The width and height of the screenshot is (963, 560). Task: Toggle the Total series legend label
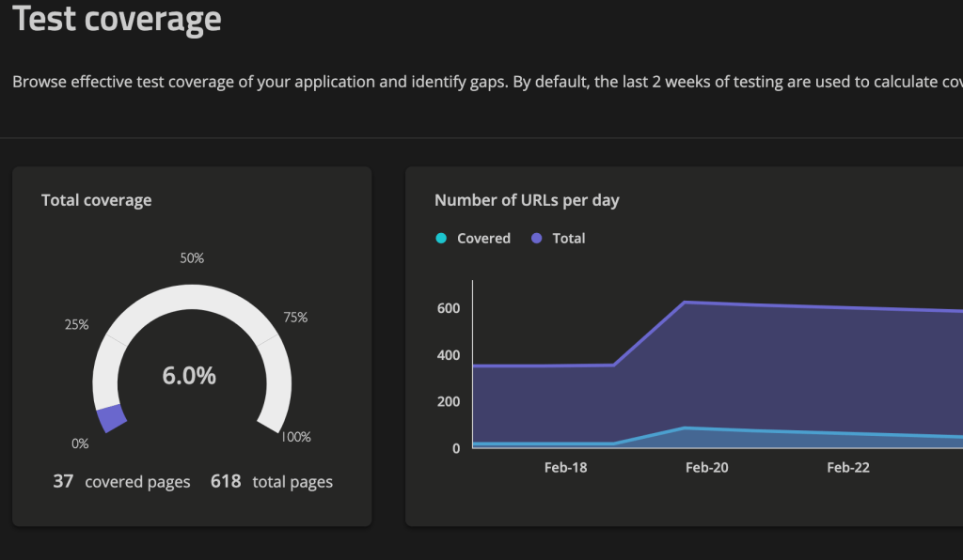click(569, 239)
